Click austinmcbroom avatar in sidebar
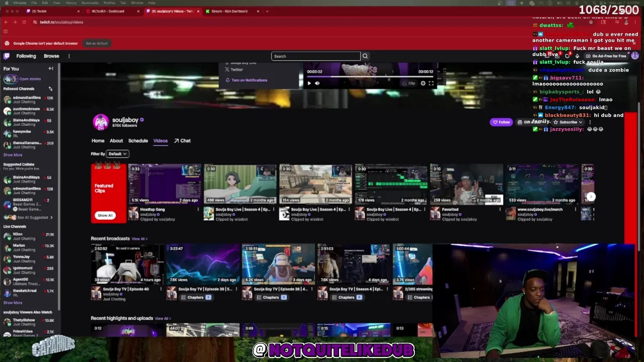 tap(7, 111)
